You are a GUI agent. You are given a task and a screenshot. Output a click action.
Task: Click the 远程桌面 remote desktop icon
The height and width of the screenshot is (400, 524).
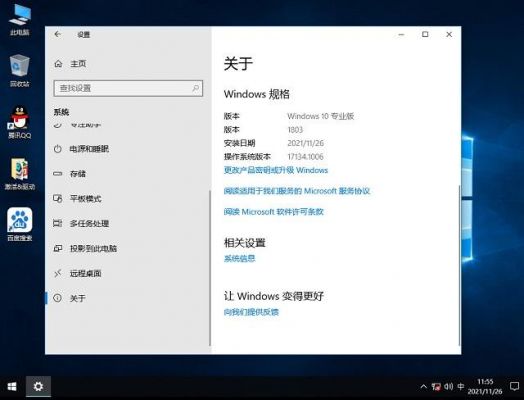click(58, 273)
